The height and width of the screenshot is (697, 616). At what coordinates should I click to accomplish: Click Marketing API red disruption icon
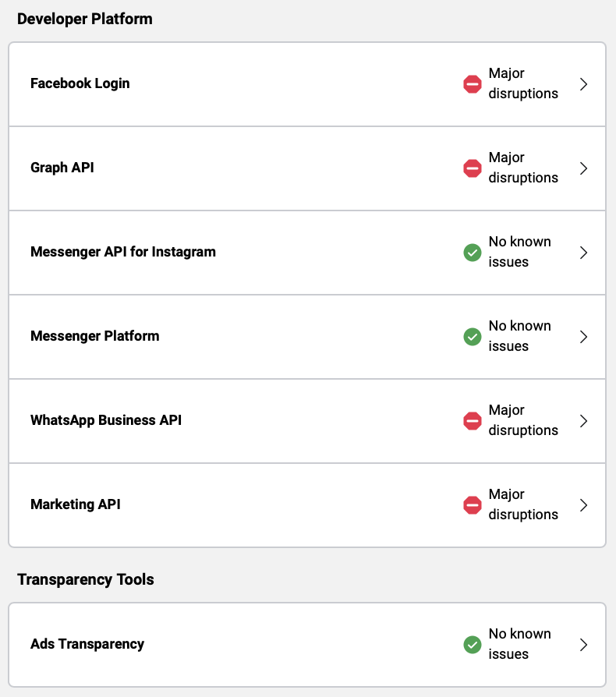[x=472, y=505]
